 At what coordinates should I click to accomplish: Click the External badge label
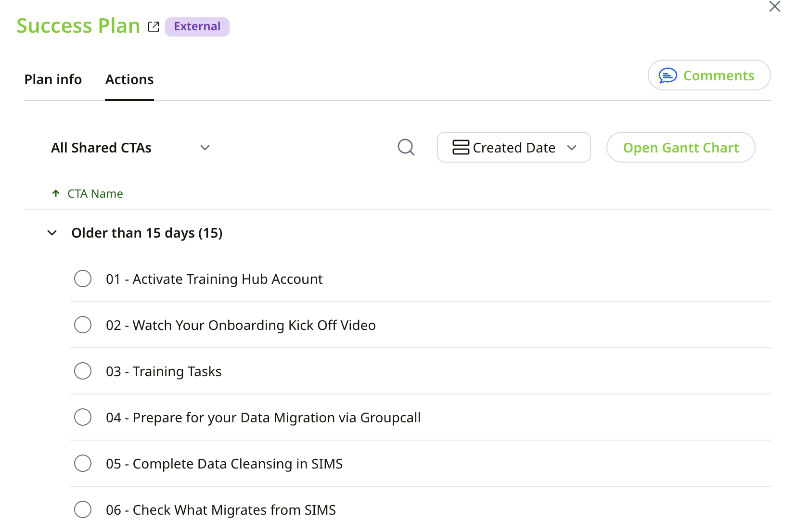coord(197,26)
